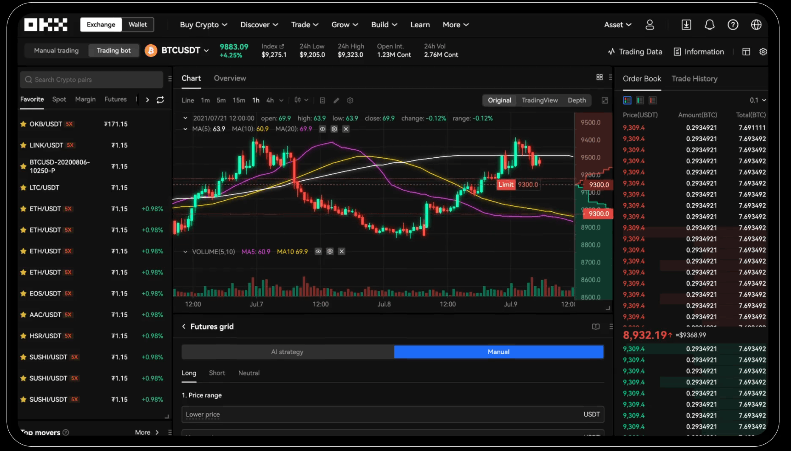The image size is (791, 451).
Task: Open the Futures grid guide book icon
Action: coord(596,327)
